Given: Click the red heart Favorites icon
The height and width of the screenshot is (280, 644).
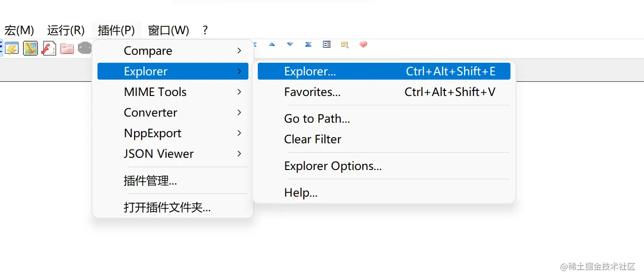Looking at the screenshot, I should click(x=363, y=44).
